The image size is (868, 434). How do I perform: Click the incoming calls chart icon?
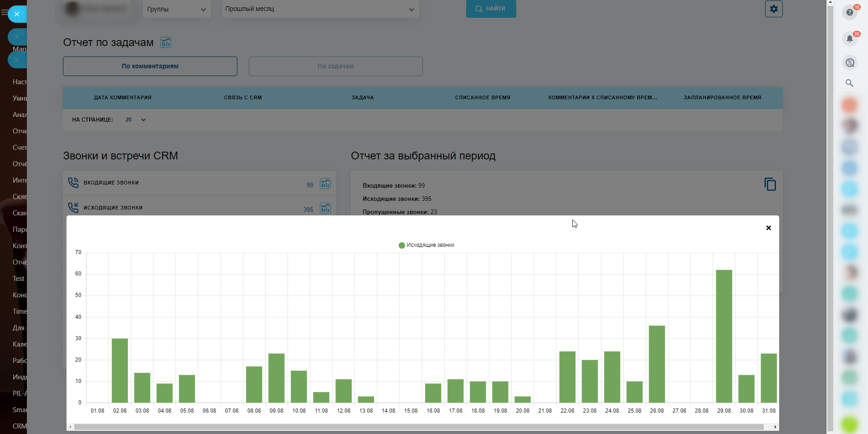325,184
